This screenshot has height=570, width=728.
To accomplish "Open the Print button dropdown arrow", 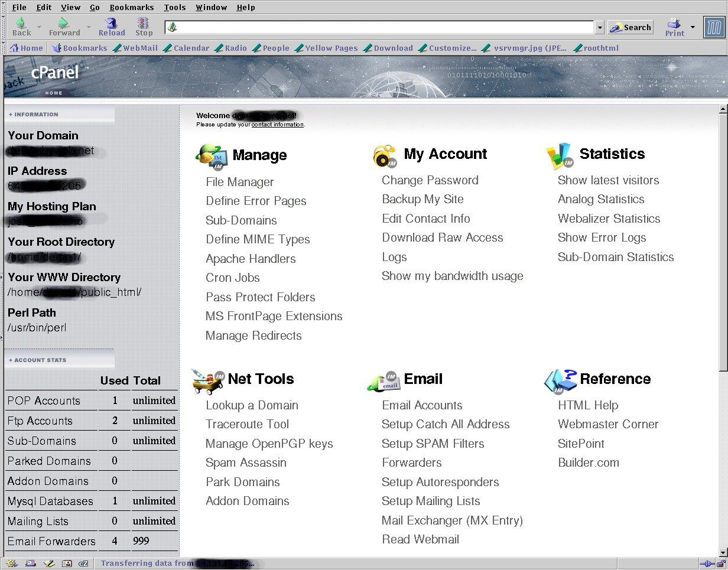I will (x=693, y=27).
